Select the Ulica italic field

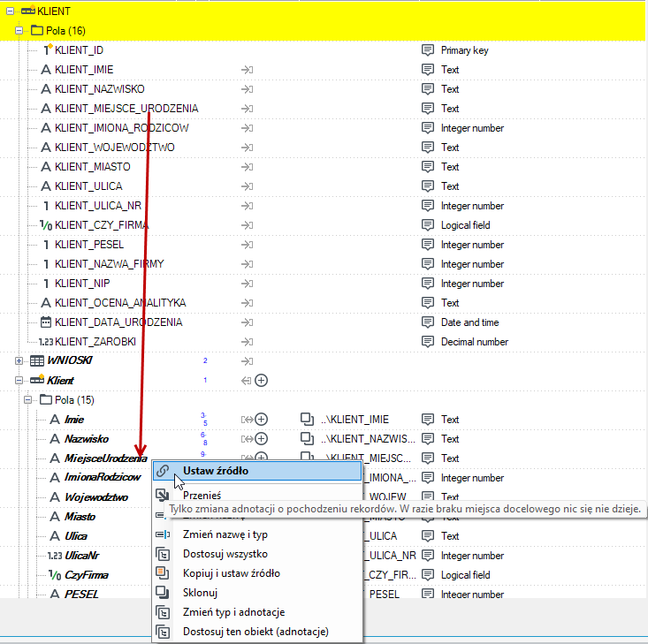click(x=76, y=536)
